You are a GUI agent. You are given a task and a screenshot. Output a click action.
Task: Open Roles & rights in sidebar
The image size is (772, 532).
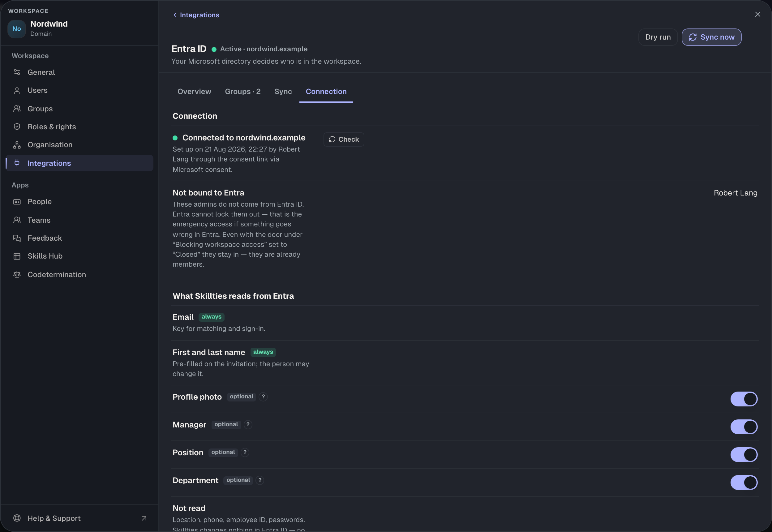[79, 127]
